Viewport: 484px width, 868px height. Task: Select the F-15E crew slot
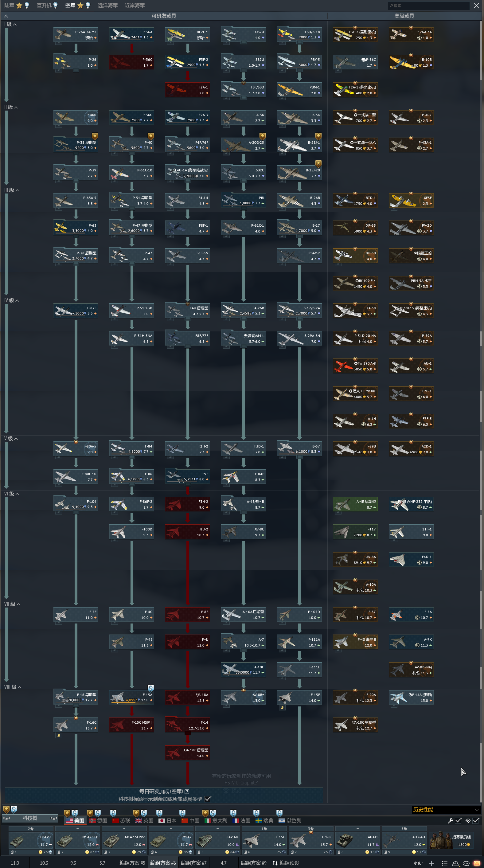[264, 840]
